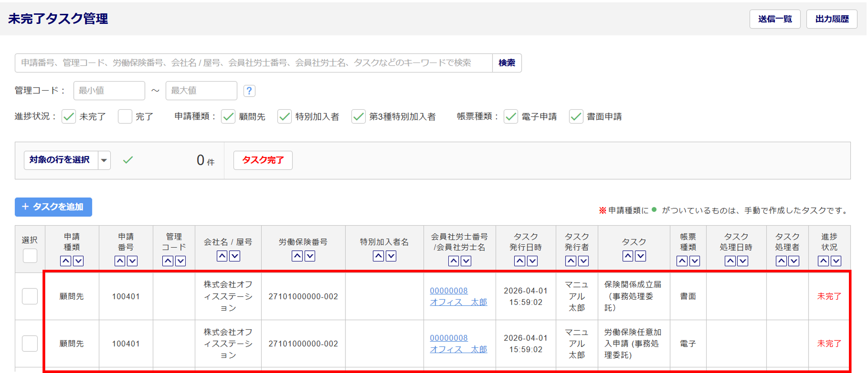Click the タスクを追加 button
Screen dimensions: 868x373
53,207
